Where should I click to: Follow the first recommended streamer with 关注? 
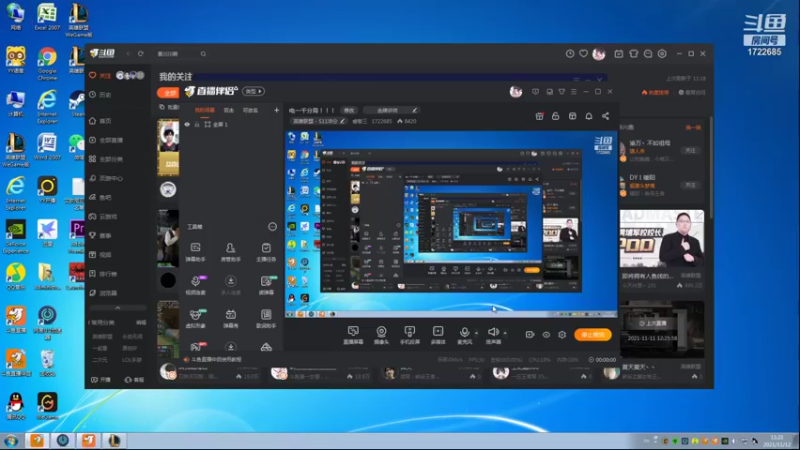(690, 151)
